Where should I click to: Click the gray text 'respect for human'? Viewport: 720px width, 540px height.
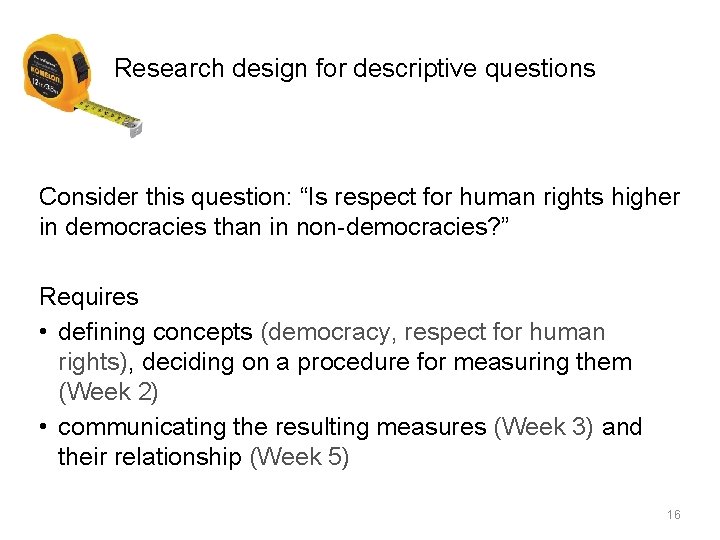[504, 332]
